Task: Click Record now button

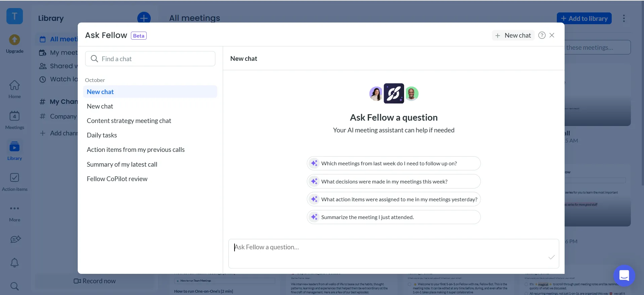Action: pyautogui.click(x=95, y=281)
